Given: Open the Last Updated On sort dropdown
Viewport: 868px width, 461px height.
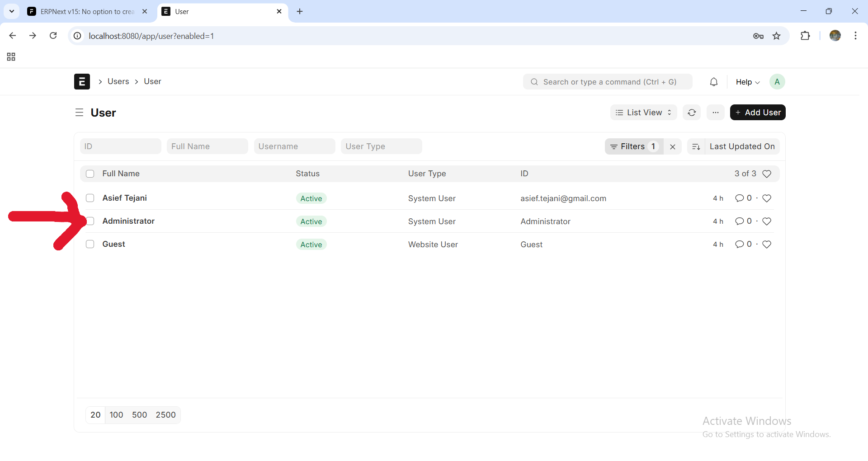Looking at the screenshot, I should (742, 146).
